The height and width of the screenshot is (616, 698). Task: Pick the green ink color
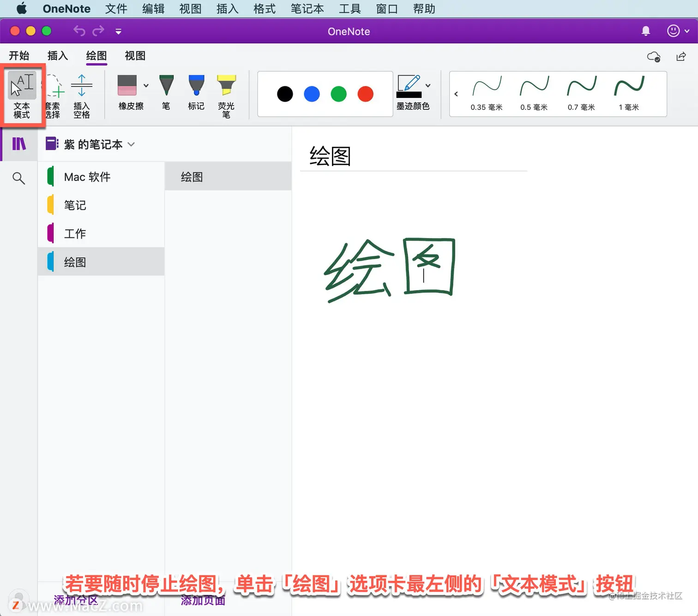coord(338,94)
